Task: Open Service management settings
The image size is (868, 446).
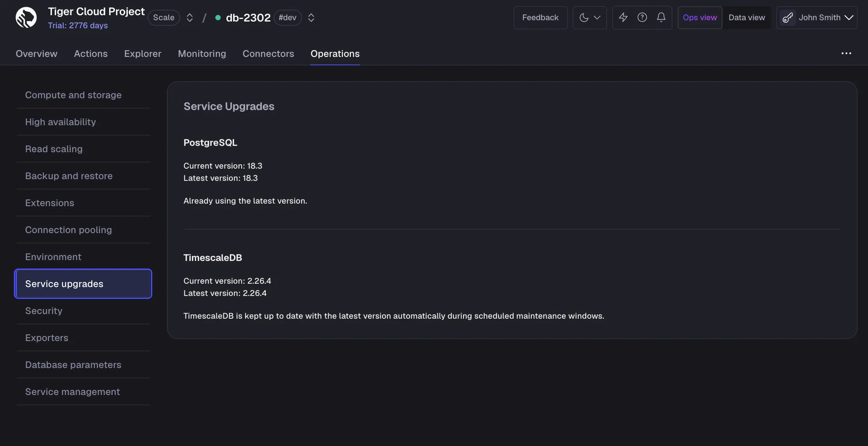Action: point(84,392)
